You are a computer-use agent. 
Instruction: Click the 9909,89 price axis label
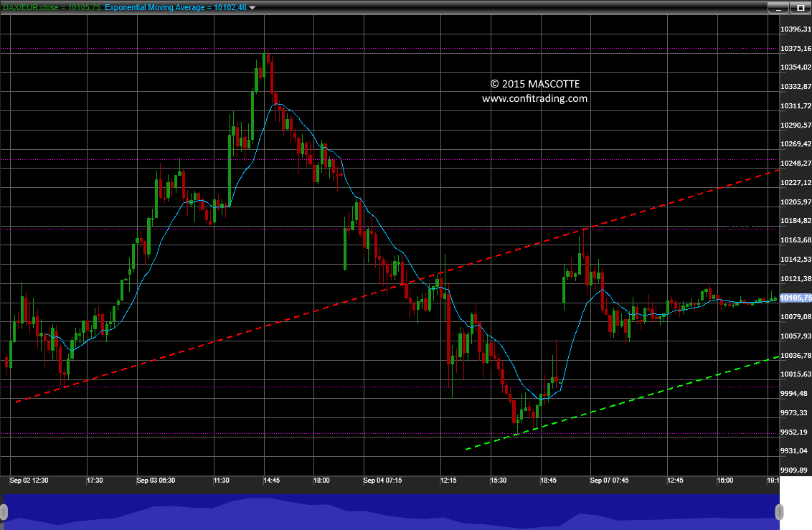click(x=793, y=470)
